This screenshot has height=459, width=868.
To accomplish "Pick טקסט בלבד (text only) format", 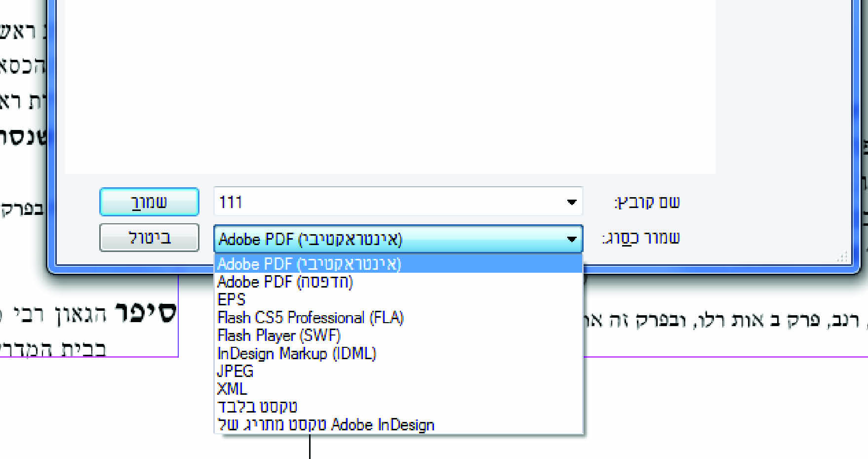I will [257, 407].
